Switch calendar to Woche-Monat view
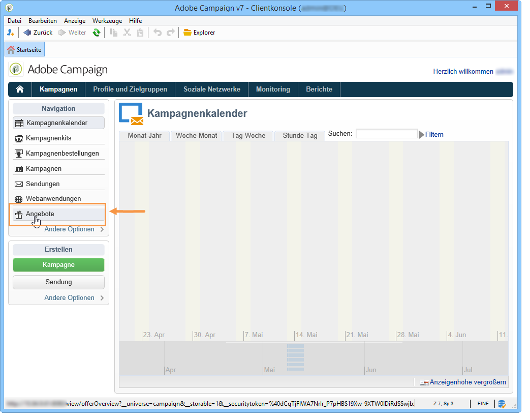 196,136
